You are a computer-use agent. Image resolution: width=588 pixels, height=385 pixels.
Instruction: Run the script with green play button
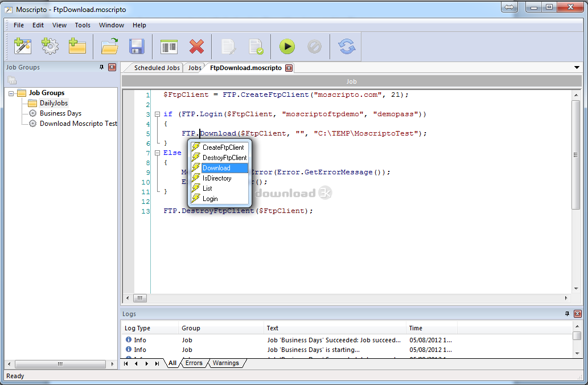[x=287, y=46]
